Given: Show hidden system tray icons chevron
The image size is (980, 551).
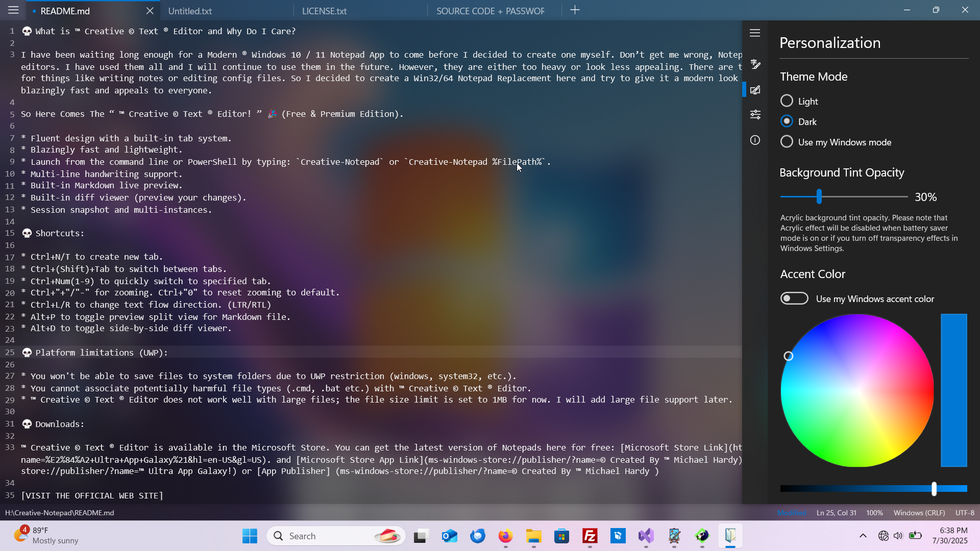Looking at the screenshot, I should coord(863,536).
